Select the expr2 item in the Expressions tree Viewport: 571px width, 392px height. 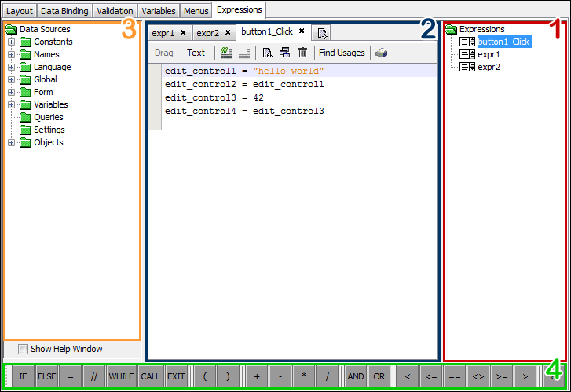point(489,67)
